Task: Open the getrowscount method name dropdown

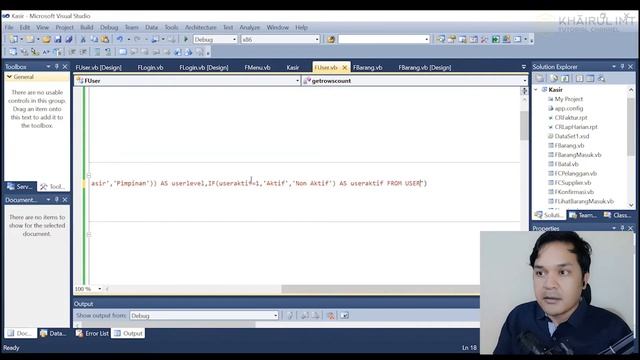Action: pyautogui.click(x=524, y=81)
